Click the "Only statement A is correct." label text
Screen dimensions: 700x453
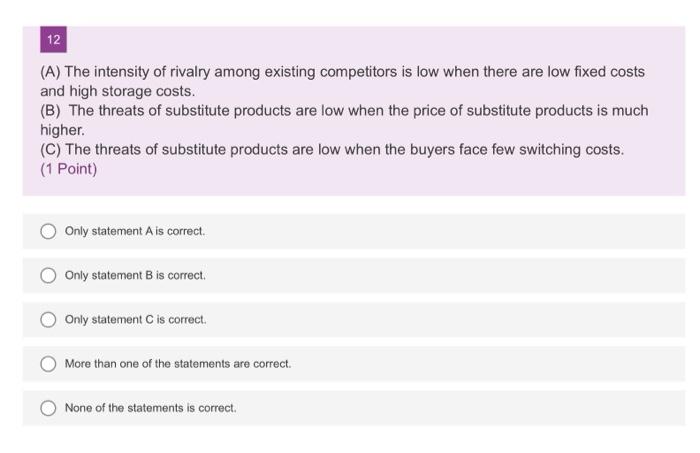pos(135,231)
